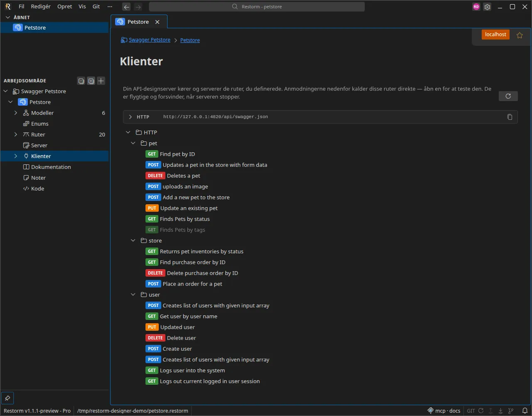
Task: Refresh Git status in the status bar
Action: click(481, 411)
